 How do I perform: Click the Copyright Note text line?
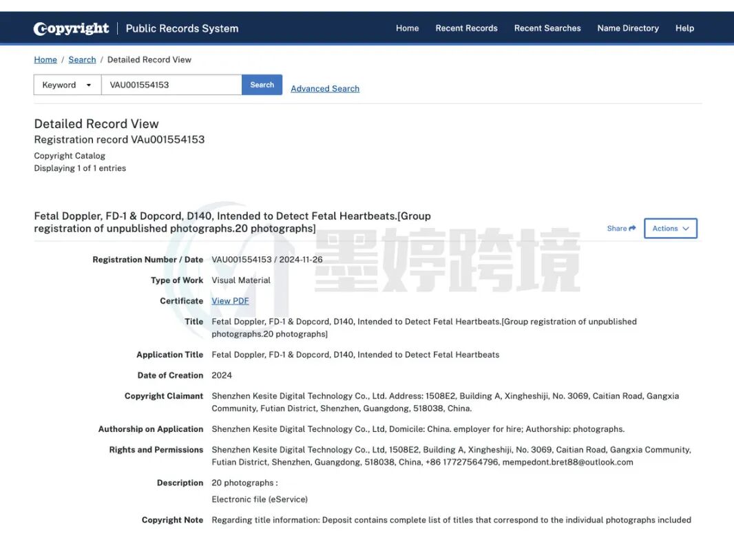[x=451, y=520]
